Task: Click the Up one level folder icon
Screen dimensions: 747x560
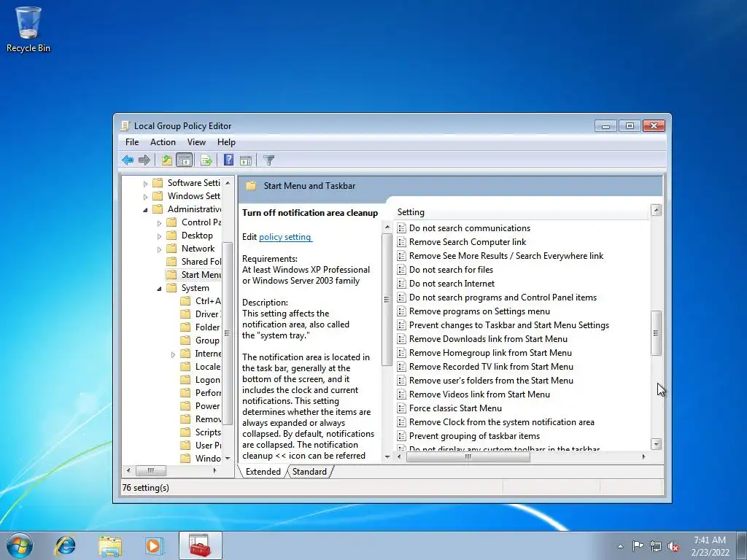Action: tap(166, 160)
